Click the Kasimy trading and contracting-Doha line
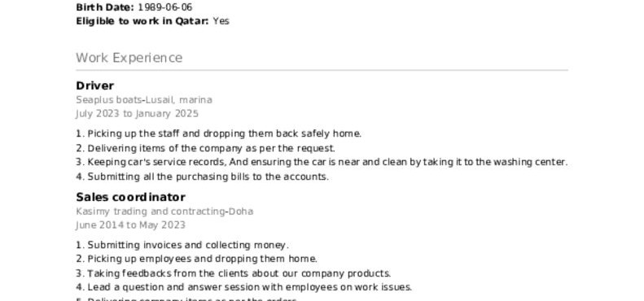 click(164, 211)
